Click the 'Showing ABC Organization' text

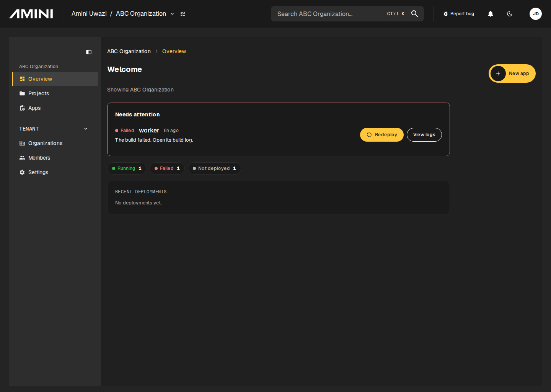click(140, 90)
